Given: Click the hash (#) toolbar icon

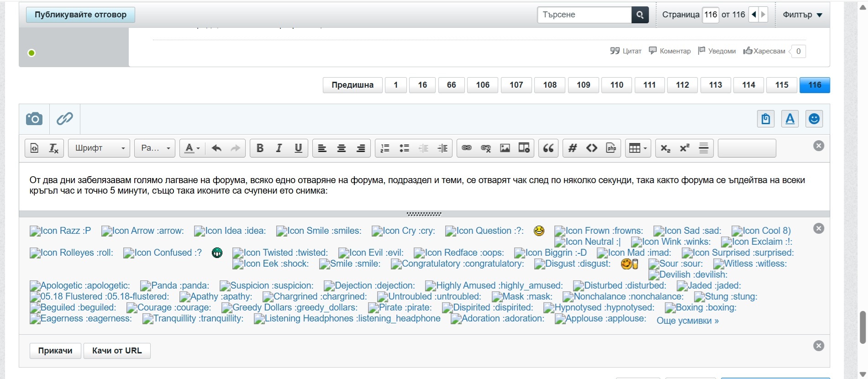Looking at the screenshot, I should [x=573, y=148].
